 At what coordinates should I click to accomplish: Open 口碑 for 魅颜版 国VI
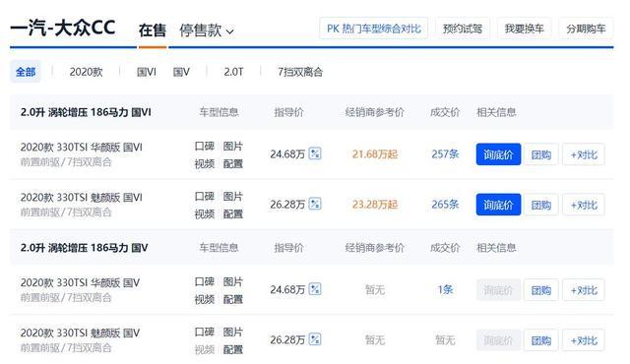205,196
